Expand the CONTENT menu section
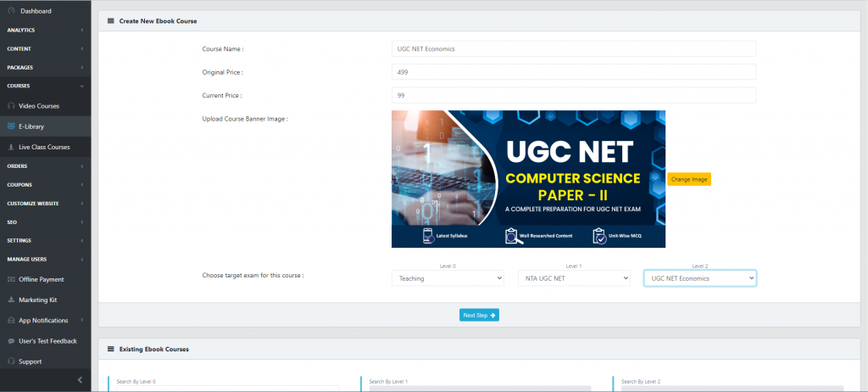 [x=46, y=49]
